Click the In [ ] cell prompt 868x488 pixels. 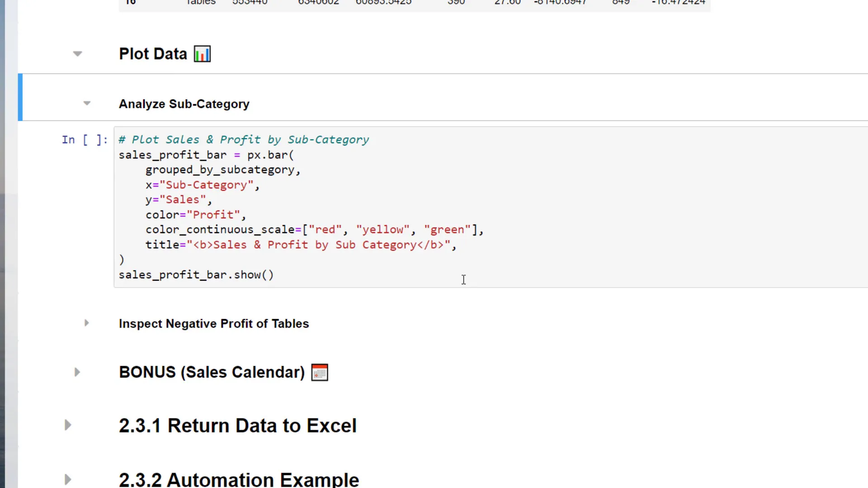[85, 140]
